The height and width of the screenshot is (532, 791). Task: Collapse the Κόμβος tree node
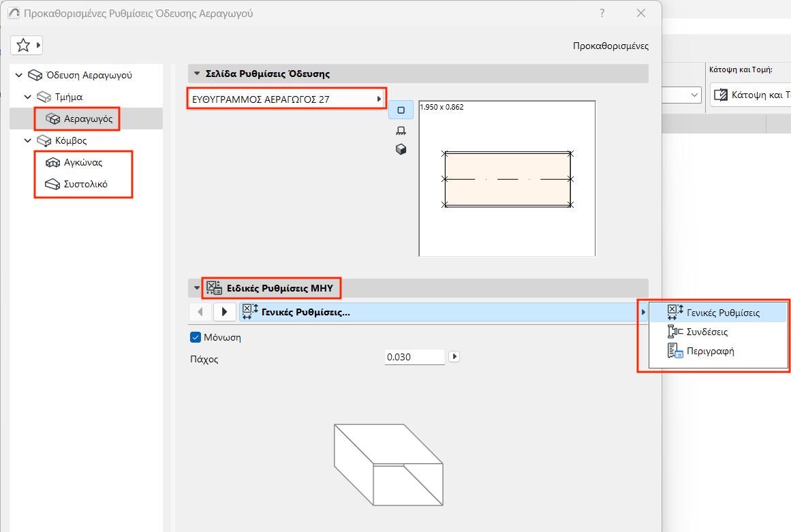(28, 141)
